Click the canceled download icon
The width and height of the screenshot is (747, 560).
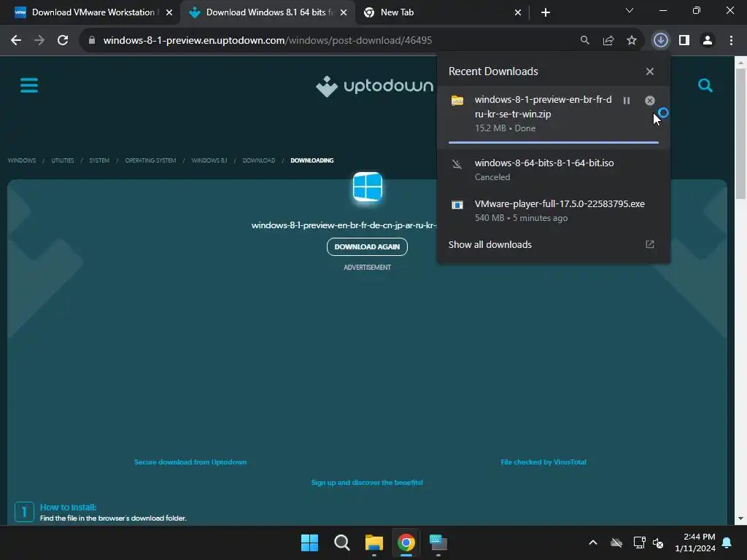coord(457,164)
